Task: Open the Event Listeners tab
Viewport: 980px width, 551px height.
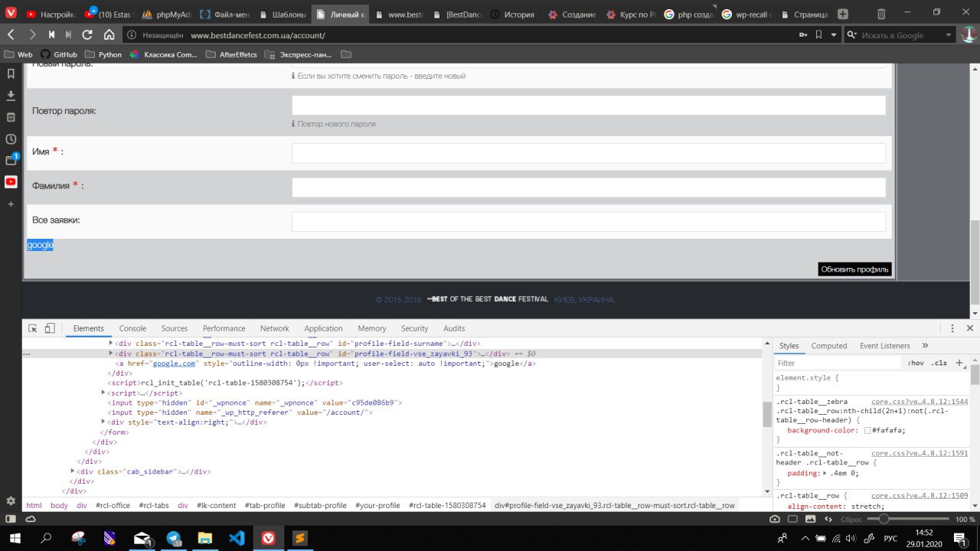Action: click(x=885, y=346)
